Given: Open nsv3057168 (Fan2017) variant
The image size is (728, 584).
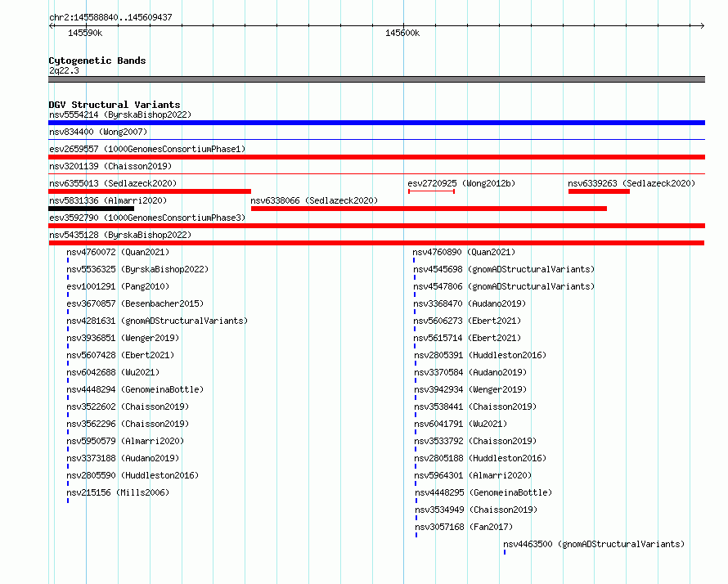Looking at the screenshot, I should pos(465,527).
